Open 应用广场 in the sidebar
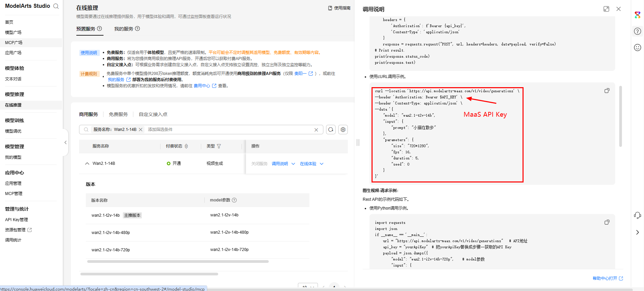Image resolution: width=644 pixels, height=291 pixels. click(x=13, y=53)
